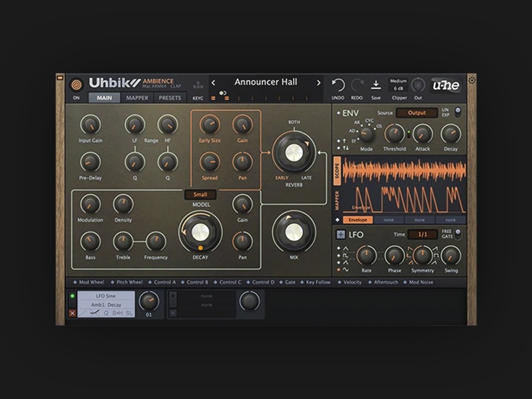Toggle the FREE GATE switch
Screen dimensions: 532x399
(458, 234)
